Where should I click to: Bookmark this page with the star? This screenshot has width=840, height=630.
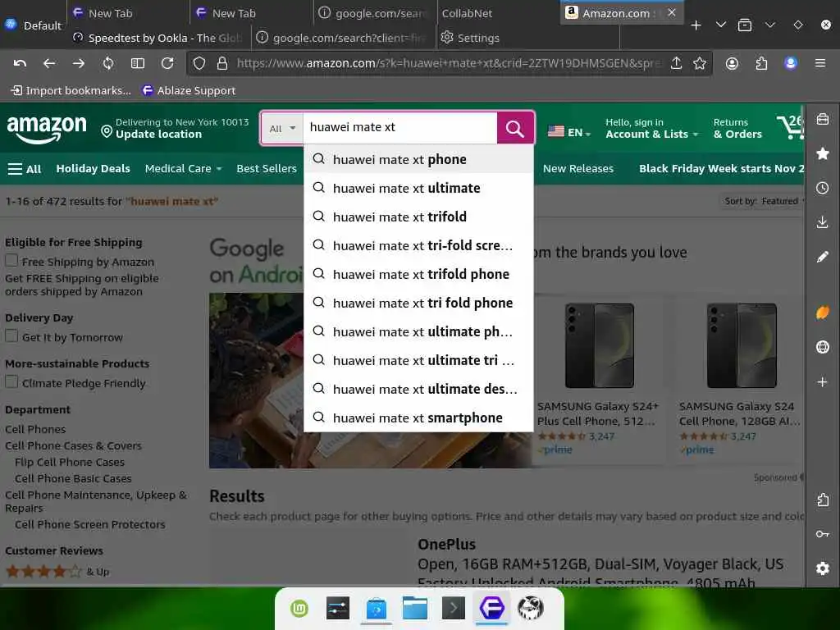tap(700, 63)
